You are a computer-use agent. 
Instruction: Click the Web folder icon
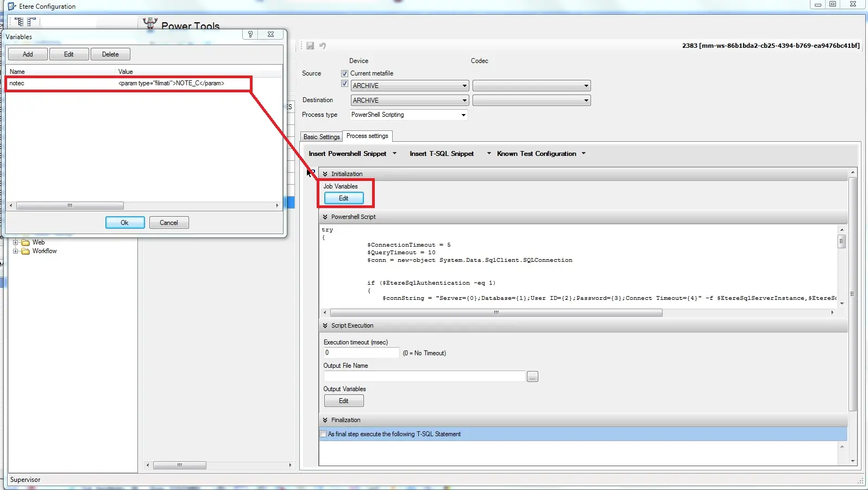25,242
